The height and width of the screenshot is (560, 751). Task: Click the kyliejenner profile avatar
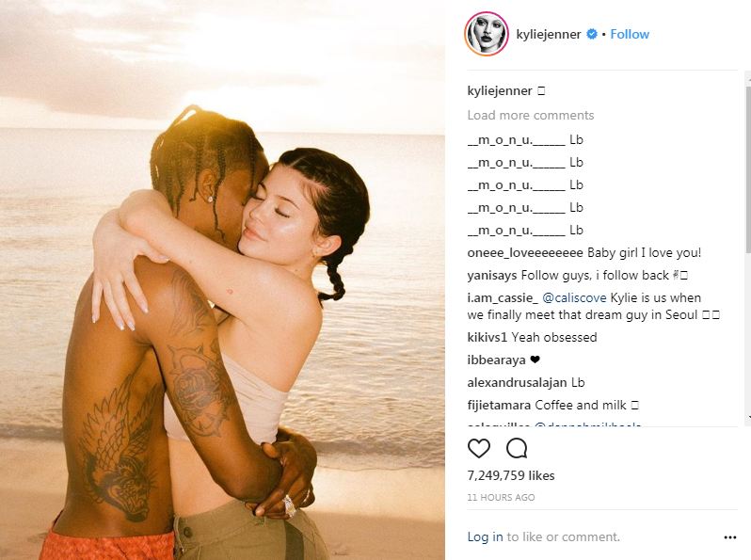[x=487, y=34]
